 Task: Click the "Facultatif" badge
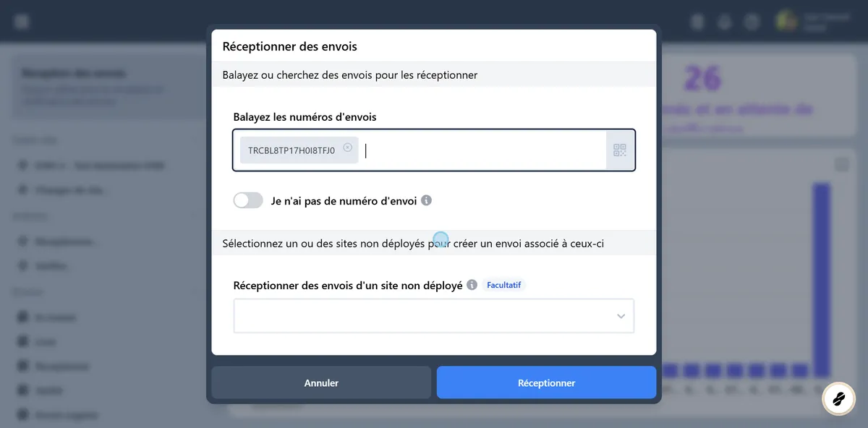pos(504,285)
